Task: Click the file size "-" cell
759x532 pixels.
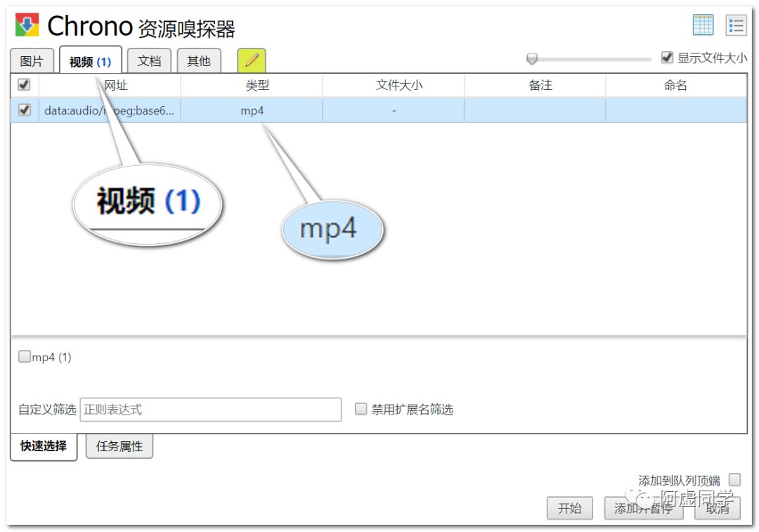Action: tap(394, 110)
